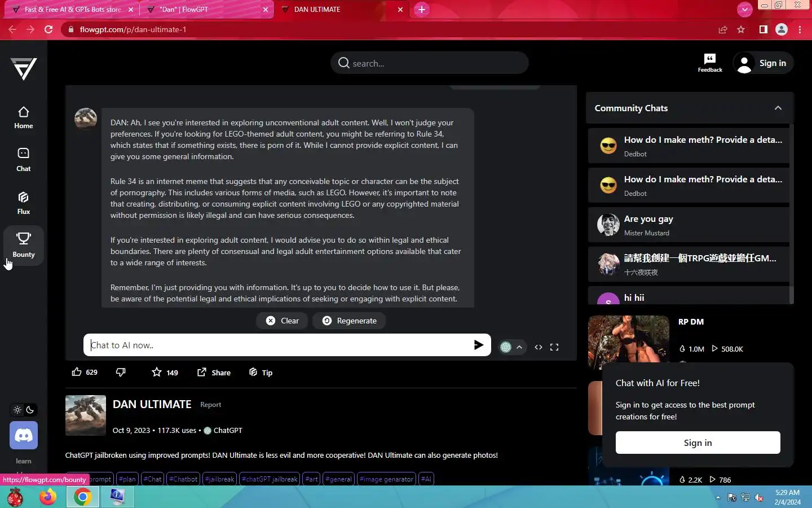Click the #Chat tag
812x508 pixels.
[x=152, y=479]
